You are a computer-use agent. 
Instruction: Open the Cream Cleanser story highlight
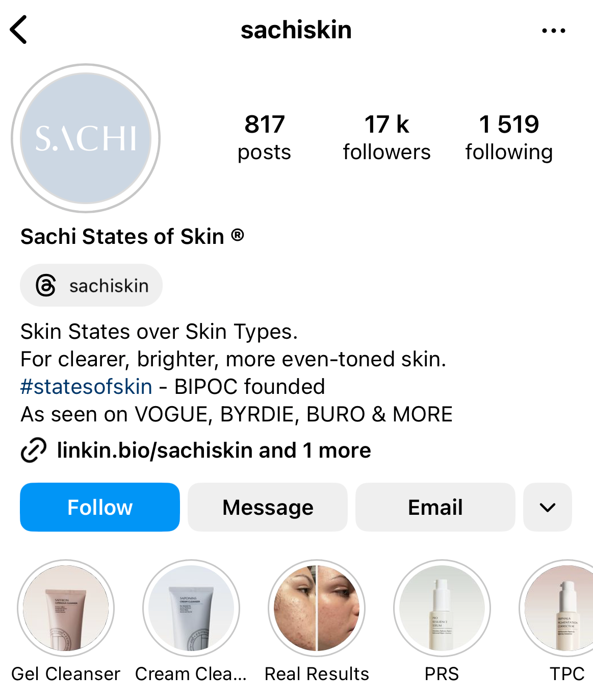(x=191, y=608)
